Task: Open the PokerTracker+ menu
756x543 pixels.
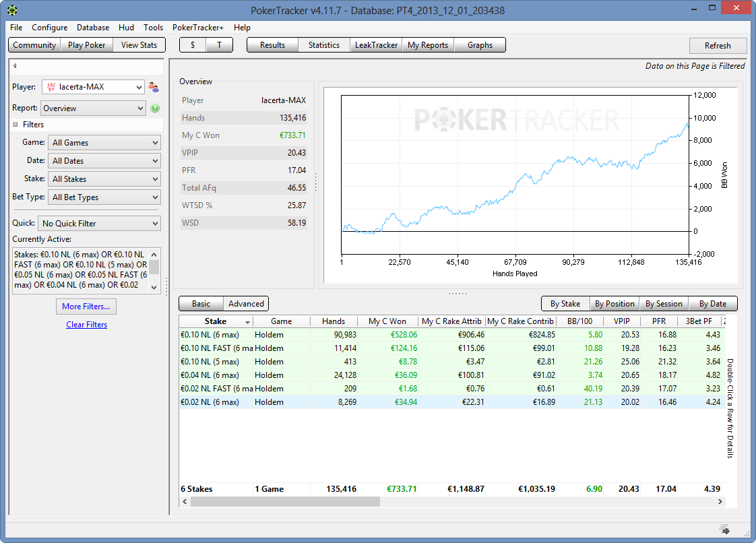Action: pyautogui.click(x=198, y=28)
